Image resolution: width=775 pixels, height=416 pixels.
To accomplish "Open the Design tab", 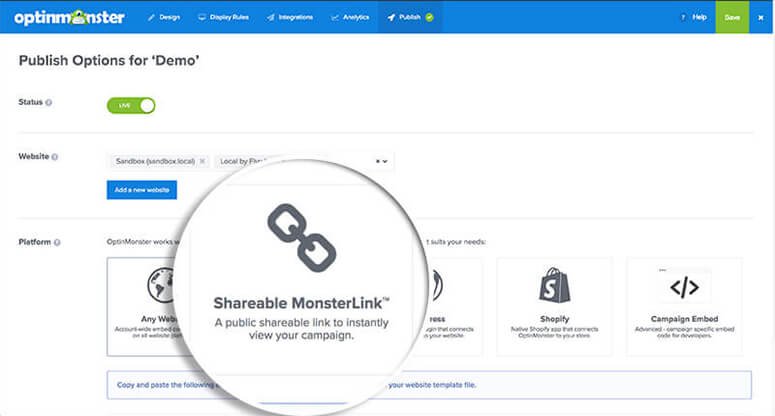I will [x=164, y=17].
